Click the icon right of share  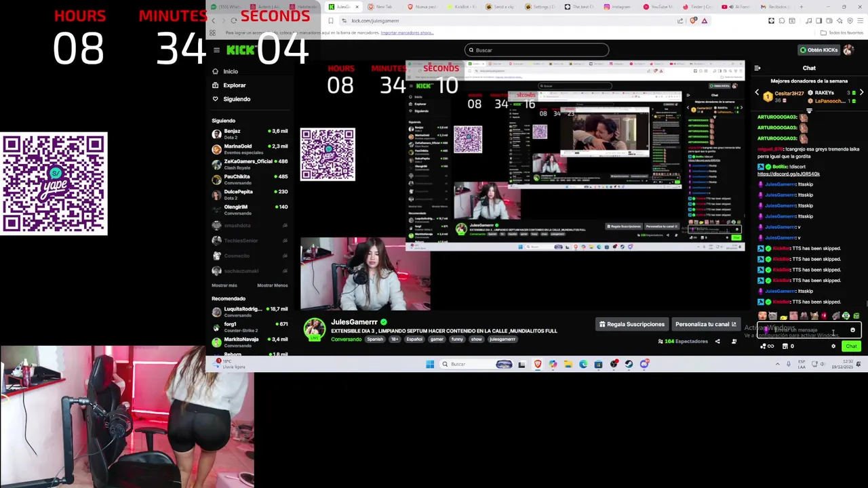tap(734, 341)
